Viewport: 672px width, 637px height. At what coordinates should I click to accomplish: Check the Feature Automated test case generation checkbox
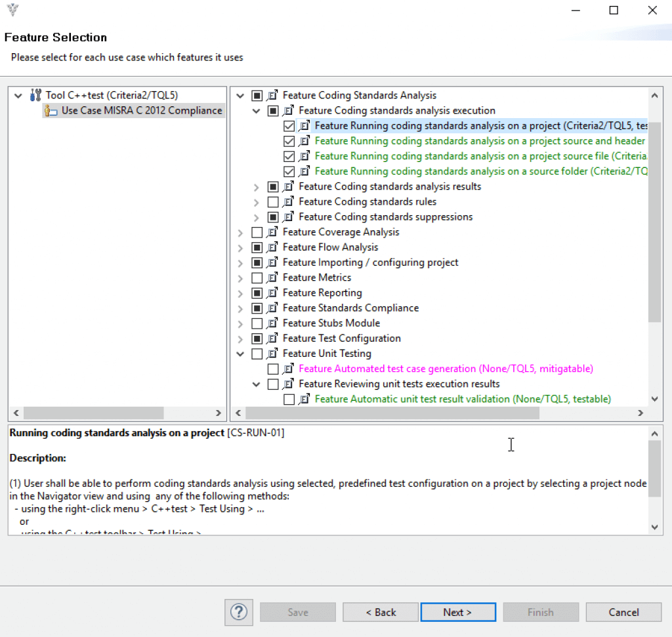coord(273,369)
